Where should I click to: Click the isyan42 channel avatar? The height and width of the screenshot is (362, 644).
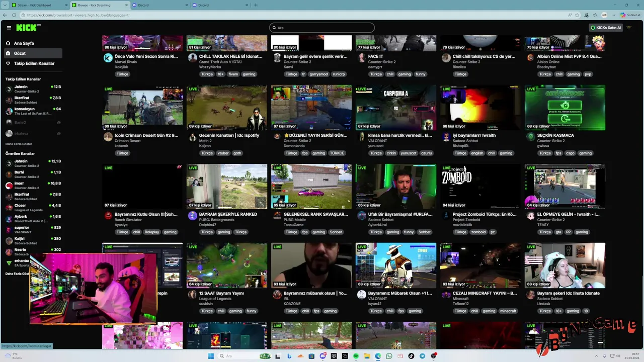click(x=361, y=295)
